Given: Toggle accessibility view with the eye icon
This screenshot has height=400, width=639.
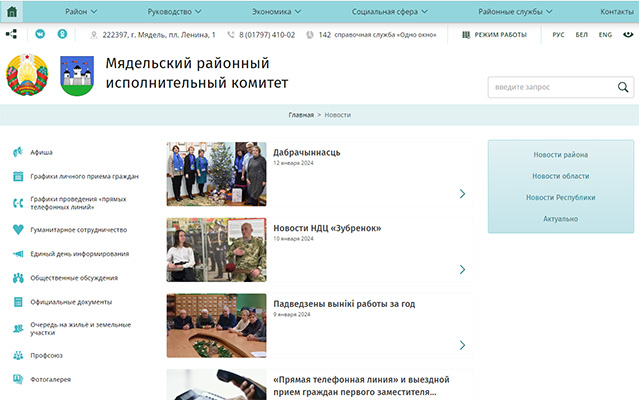Looking at the screenshot, I should (627, 34).
